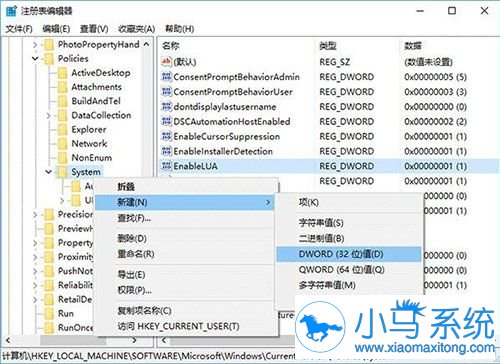Select 项(K) in the submenu
The height and width of the screenshot is (364, 500).
pos(349,202)
